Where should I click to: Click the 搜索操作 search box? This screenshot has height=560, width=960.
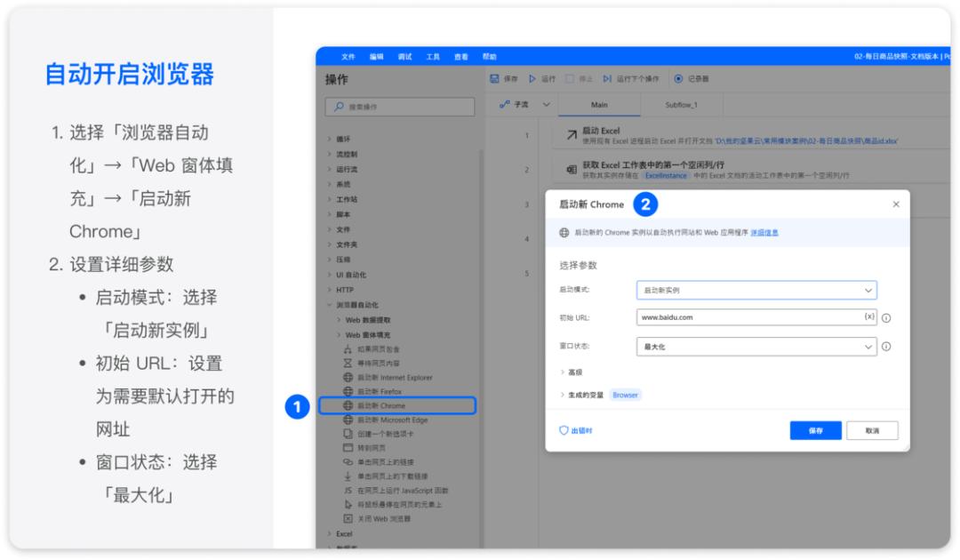(400, 107)
